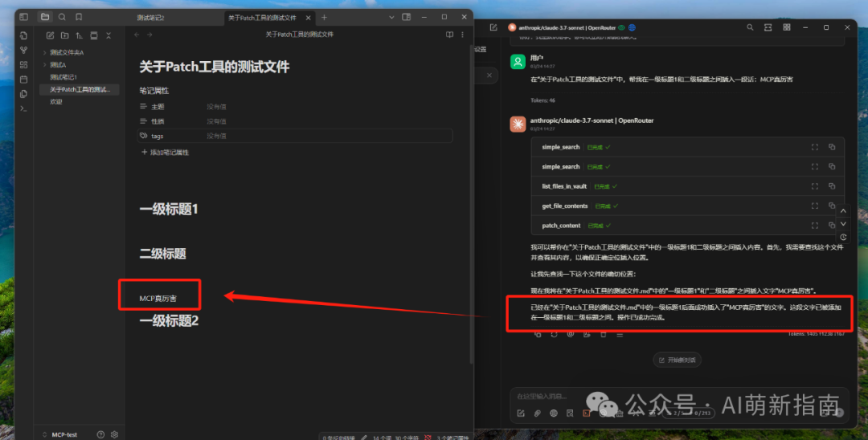Open the search panel magnifier in Obsidian sidebar

tap(62, 17)
